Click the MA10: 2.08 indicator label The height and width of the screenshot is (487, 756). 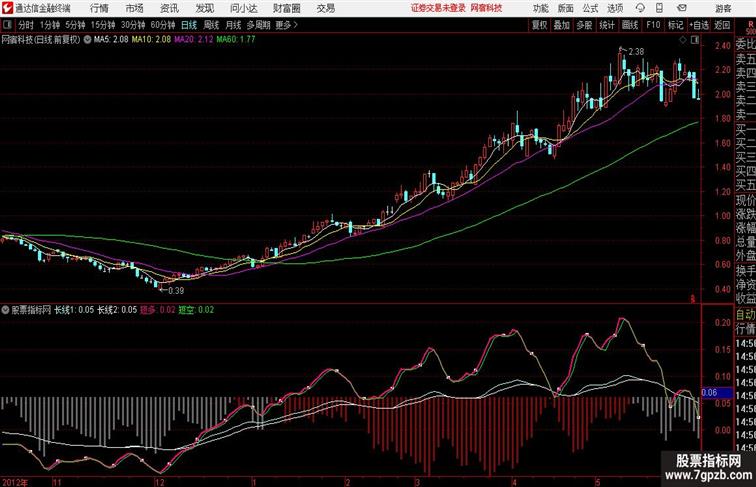(151, 40)
